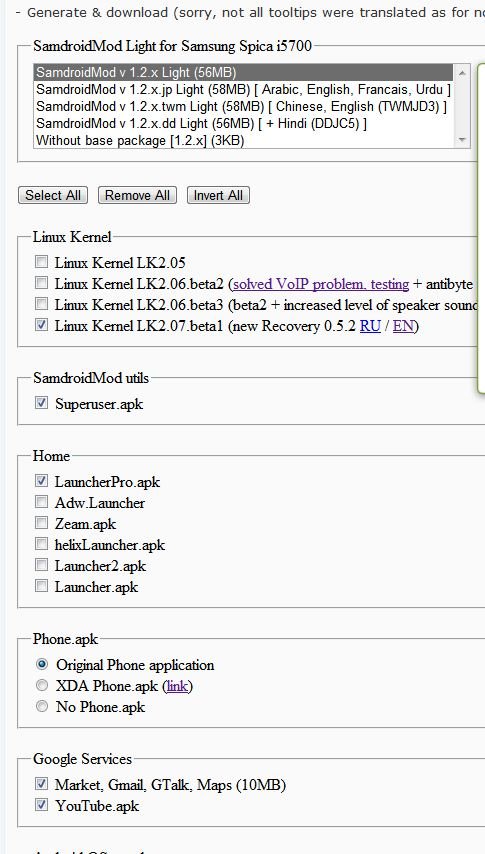Uncheck Linux Kernel LK2.07.beta1 checkbox
485x854 pixels.
point(41,325)
